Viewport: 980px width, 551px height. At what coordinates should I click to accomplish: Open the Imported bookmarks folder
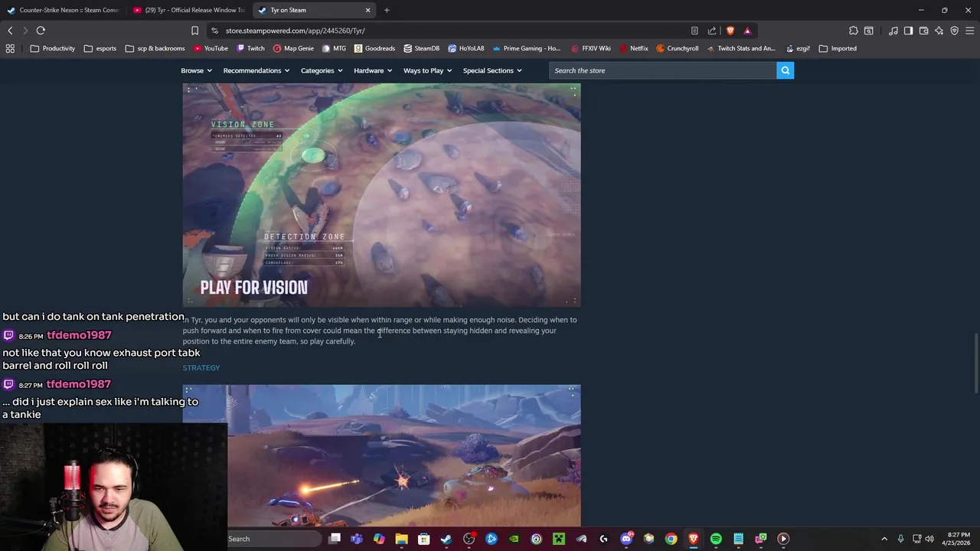click(x=838, y=48)
